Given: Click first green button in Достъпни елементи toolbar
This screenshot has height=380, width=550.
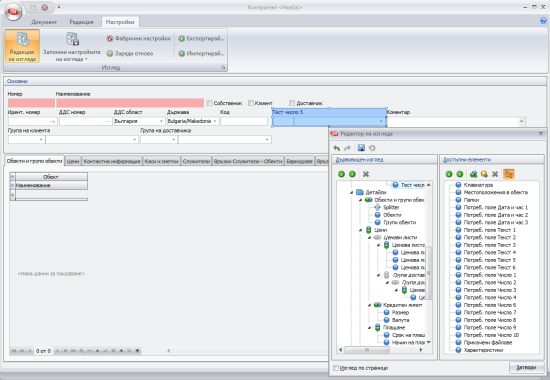Looking at the screenshot, I should tap(449, 174).
